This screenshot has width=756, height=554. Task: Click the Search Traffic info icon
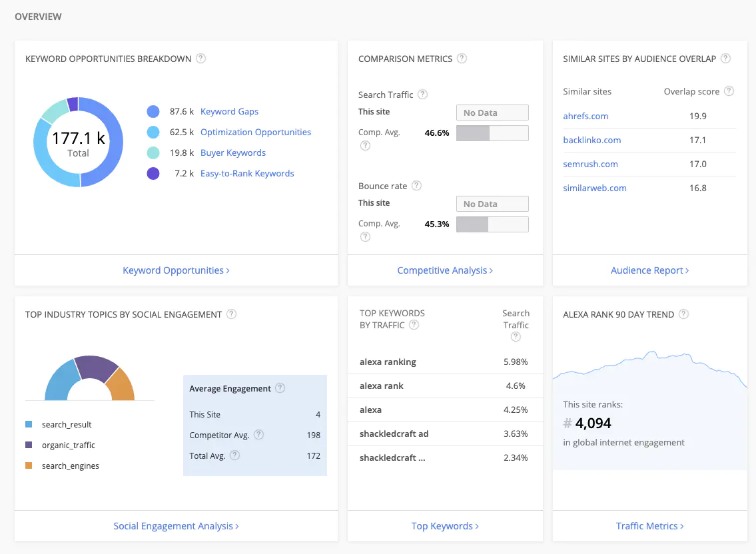[422, 95]
